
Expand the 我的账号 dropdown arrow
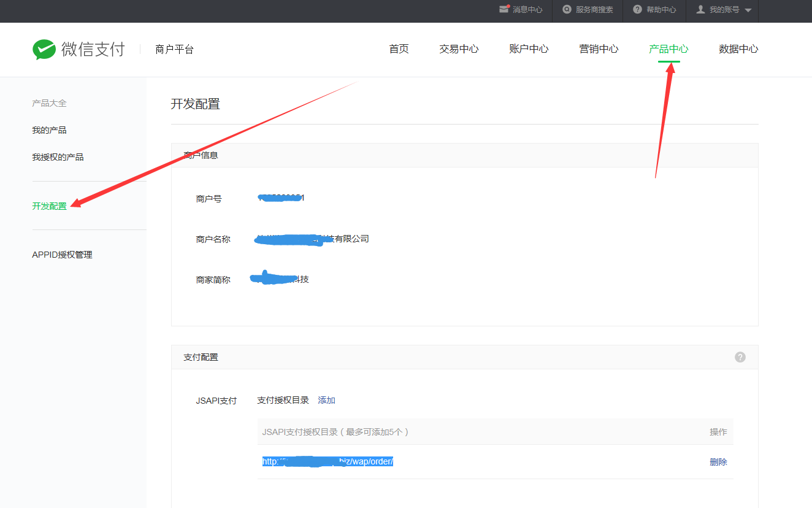(748, 10)
